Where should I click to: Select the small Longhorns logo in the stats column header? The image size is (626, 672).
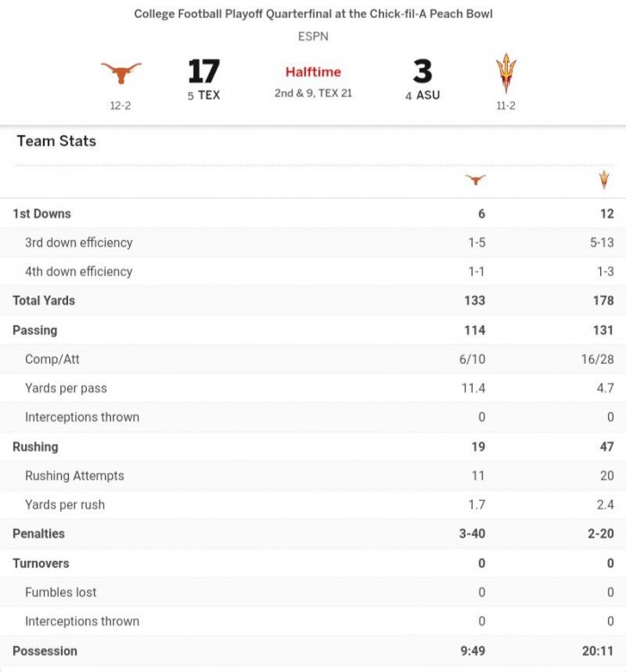(x=476, y=180)
